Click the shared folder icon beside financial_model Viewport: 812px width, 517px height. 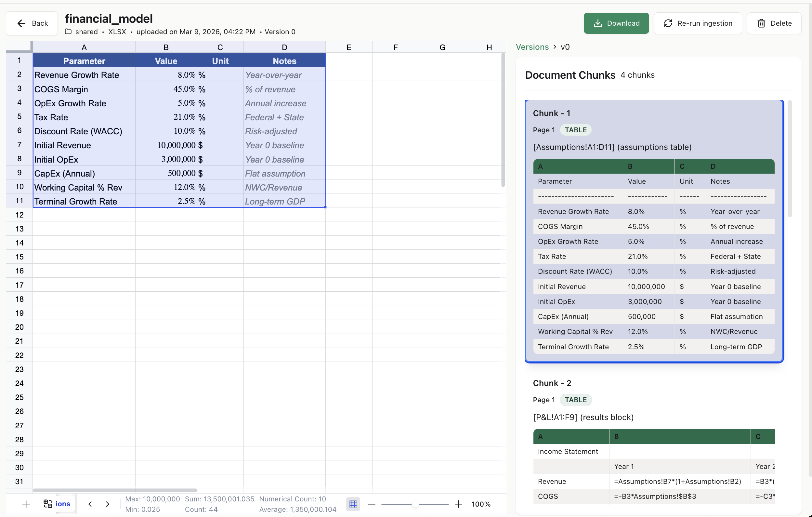coord(69,32)
